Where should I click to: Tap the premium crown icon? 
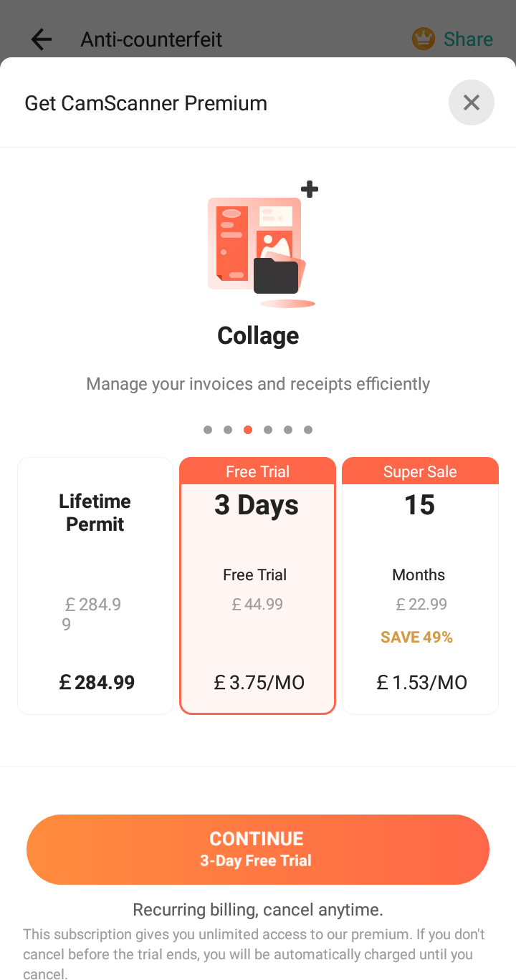pyautogui.click(x=424, y=39)
